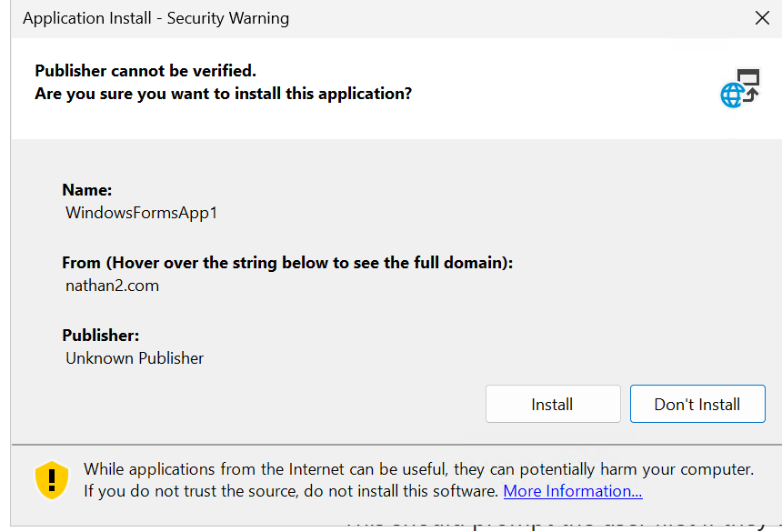Click the Install button
The width and height of the screenshot is (782, 532).
(x=553, y=405)
